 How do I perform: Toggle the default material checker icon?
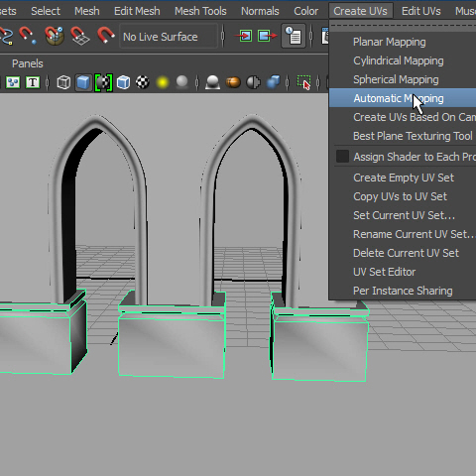click(x=103, y=82)
